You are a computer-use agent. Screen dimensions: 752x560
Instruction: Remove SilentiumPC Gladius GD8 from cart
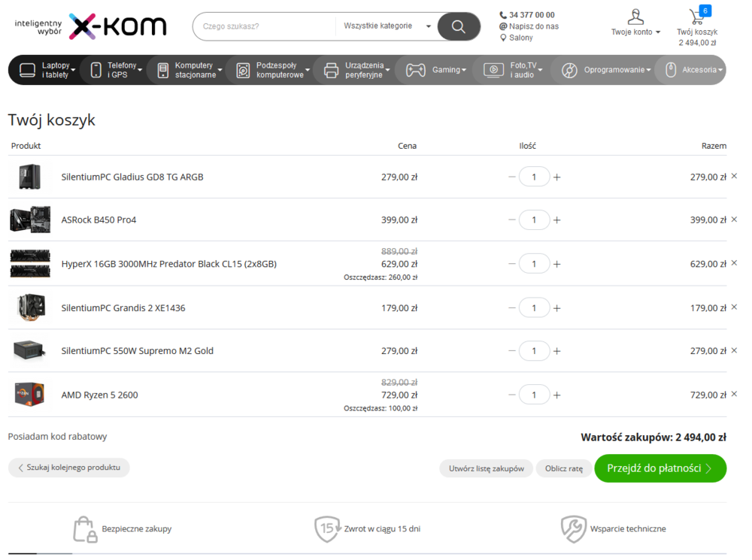pos(734,177)
